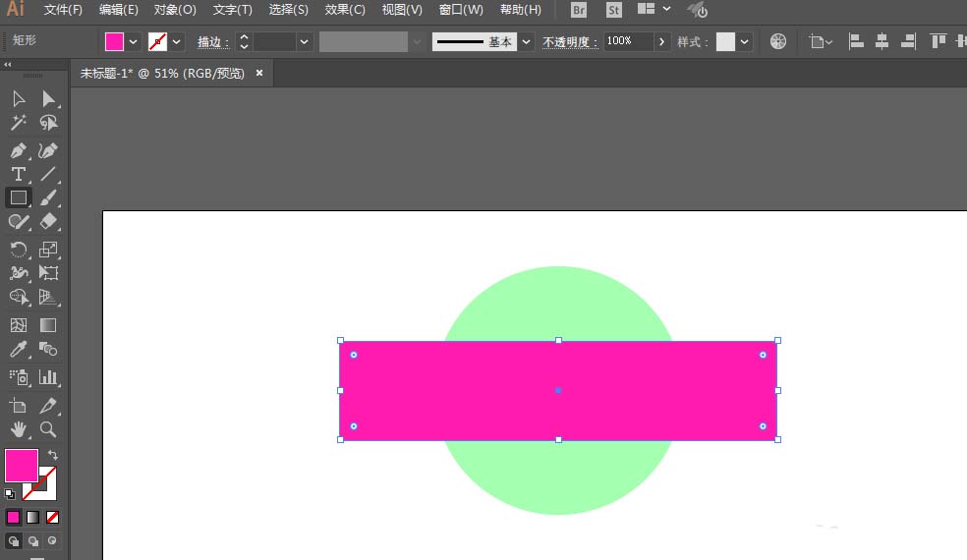Image resolution: width=967 pixels, height=560 pixels.
Task: Set fill mode to None
Action: click(52, 517)
